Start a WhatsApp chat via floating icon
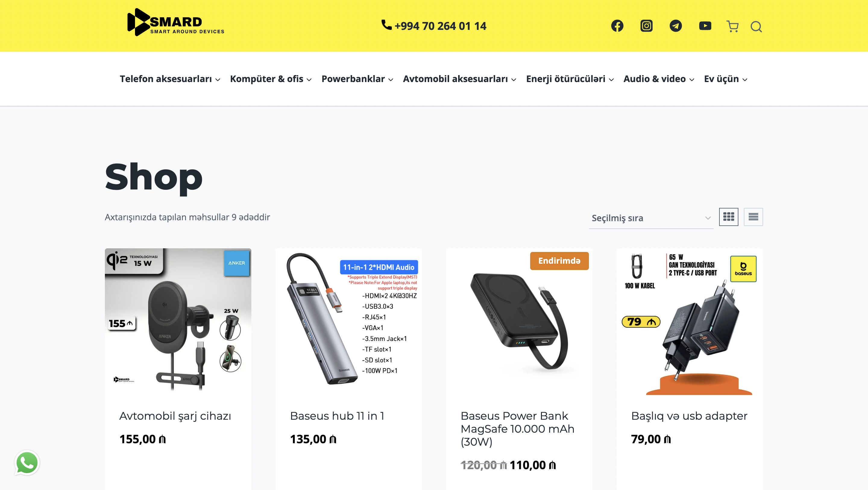The height and width of the screenshot is (490, 868). pyautogui.click(x=27, y=463)
